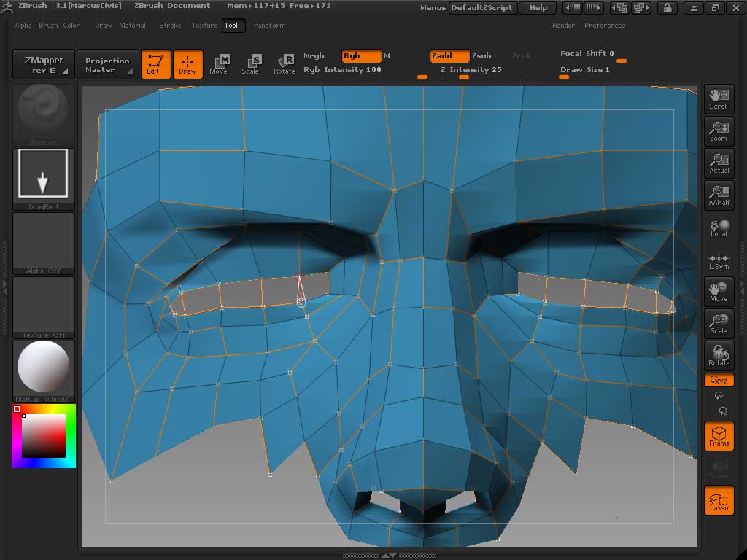Click the Scroll canvas hand icon
The width and height of the screenshot is (747, 560).
[719, 99]
